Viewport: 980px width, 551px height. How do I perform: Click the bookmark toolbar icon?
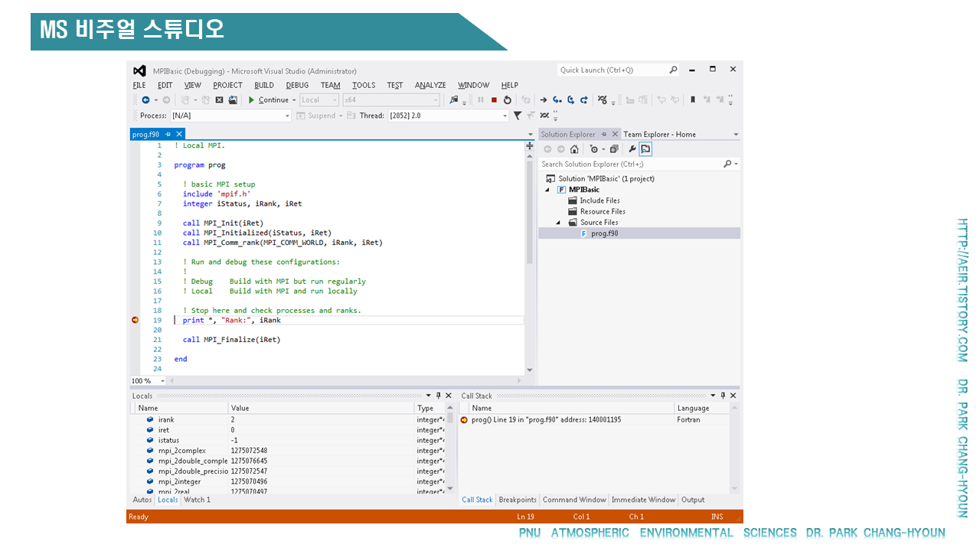point(693,99)
